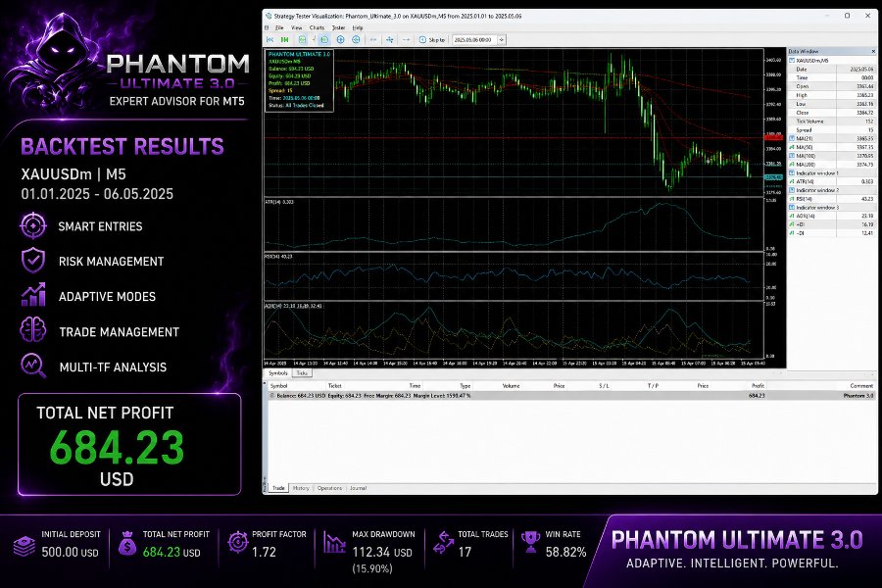Select the Balance summary row
The image size is (882, 588).
point(571,396)
